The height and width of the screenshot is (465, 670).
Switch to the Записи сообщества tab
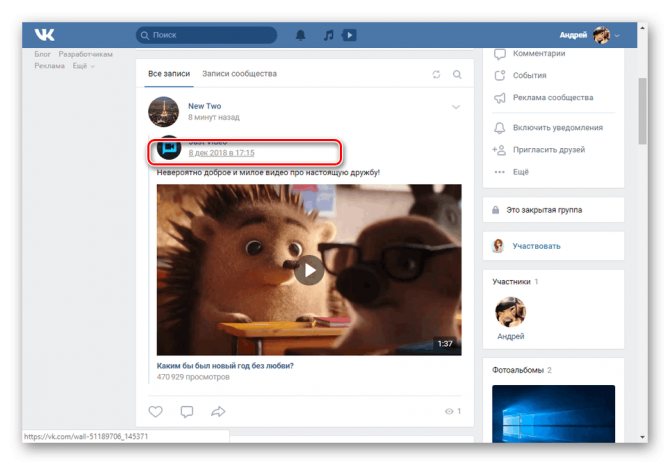point(239,74)
